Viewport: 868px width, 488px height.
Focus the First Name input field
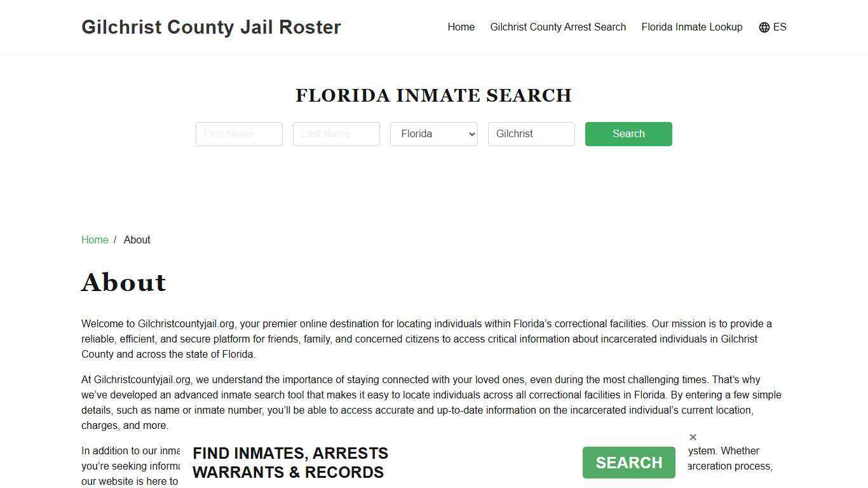tap(239, 134)
